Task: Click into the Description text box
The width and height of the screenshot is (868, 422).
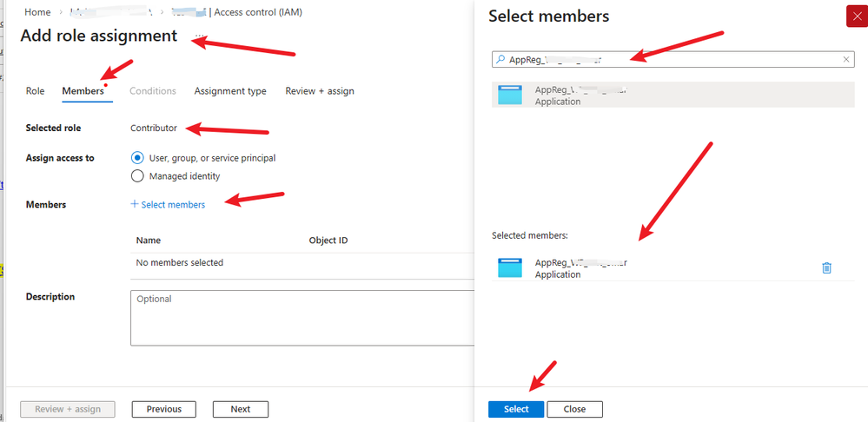Action: (x=302, y=318)
